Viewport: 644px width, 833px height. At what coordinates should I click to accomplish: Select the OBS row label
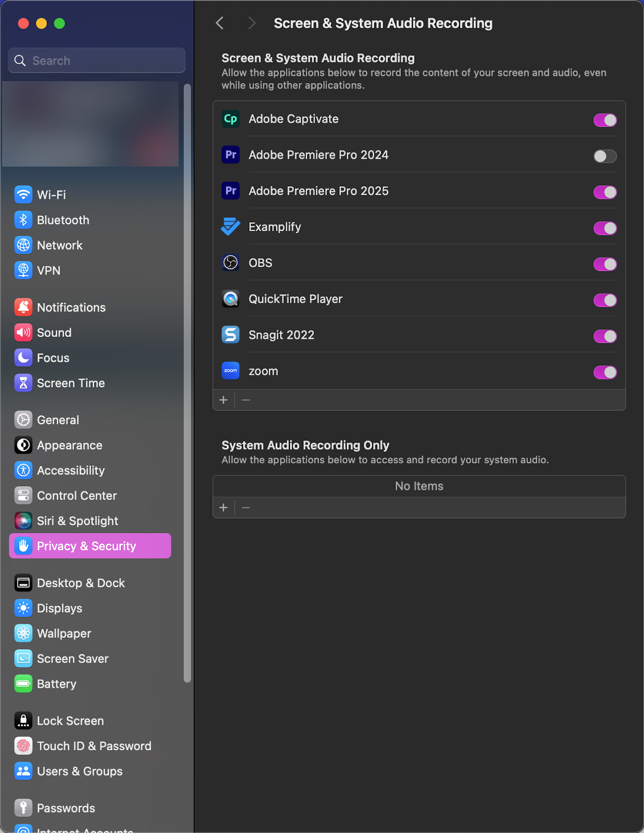(260, 263)
